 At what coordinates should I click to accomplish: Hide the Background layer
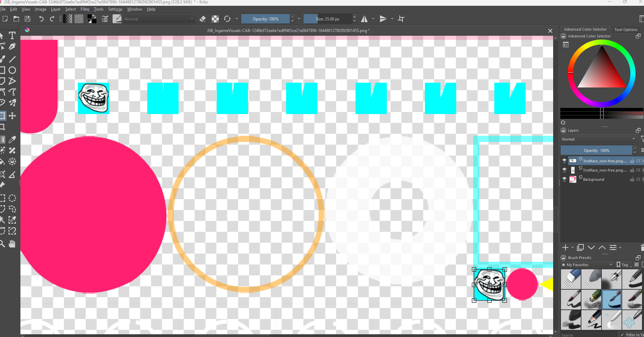pyautogui.click(x=564, y=179)
